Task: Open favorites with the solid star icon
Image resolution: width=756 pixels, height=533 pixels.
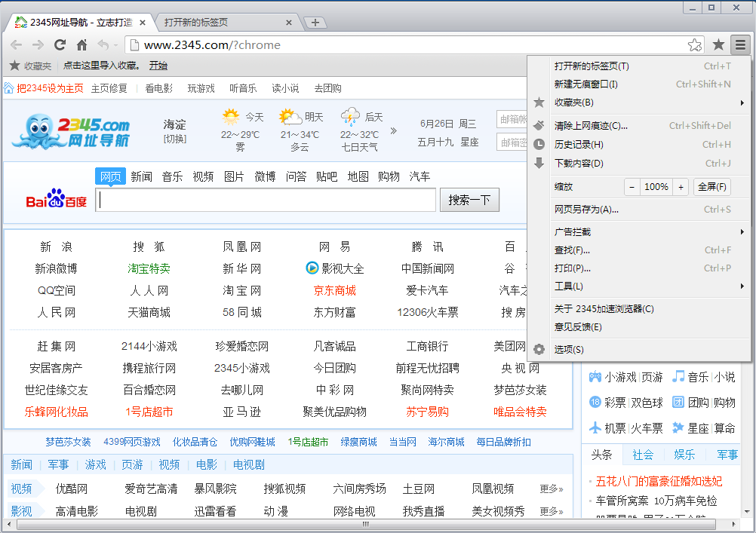Action: [718, 44]
